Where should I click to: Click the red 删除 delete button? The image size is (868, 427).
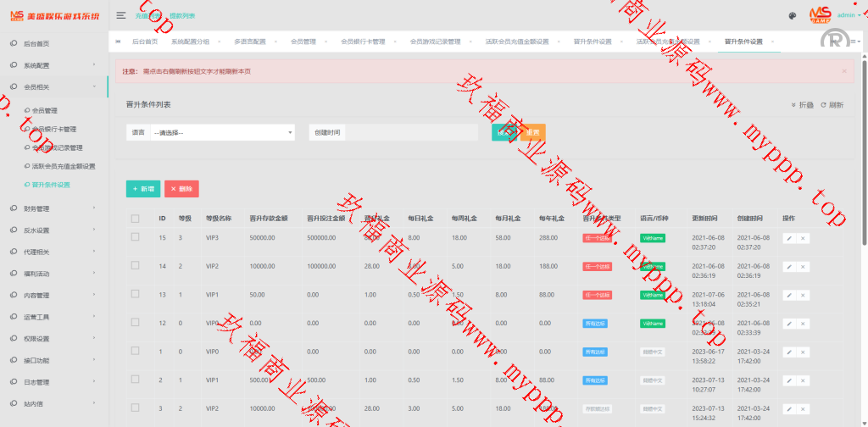point(181,189)
